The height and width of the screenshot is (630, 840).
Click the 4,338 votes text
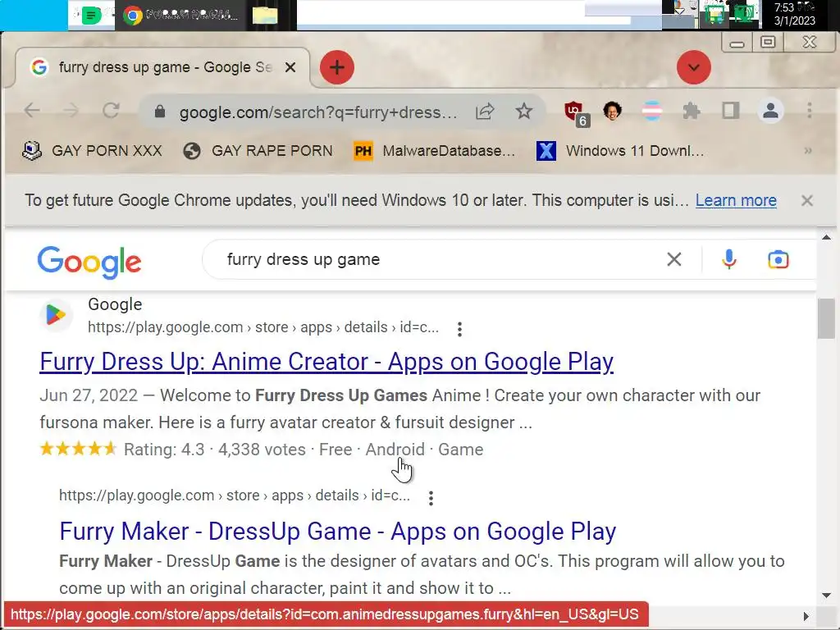[x=262, y=450]
